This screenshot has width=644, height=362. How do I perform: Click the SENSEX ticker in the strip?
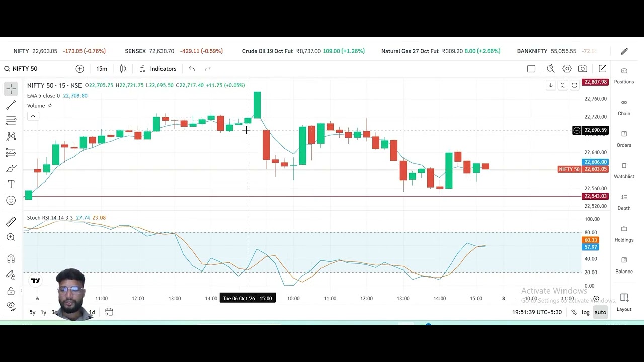tap(174, 51)
